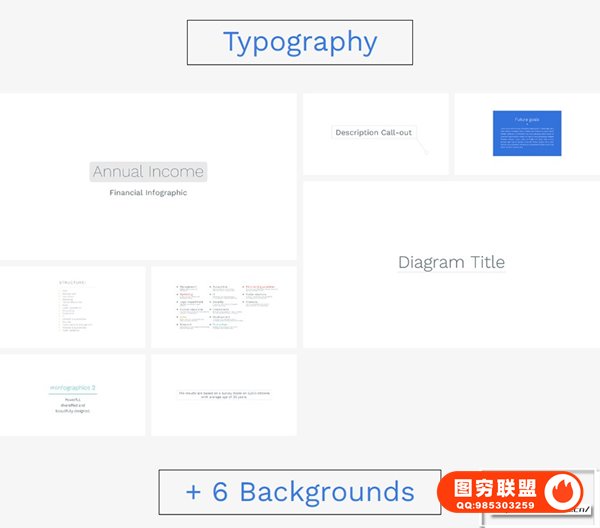
Task: Open the Future goals slide thumbnail
Action: point(527,160)
